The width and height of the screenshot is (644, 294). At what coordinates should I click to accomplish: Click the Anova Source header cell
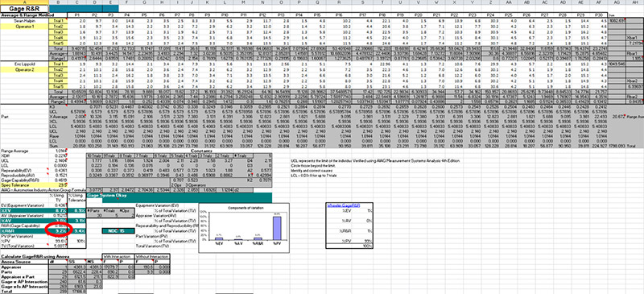click(24, 262)
